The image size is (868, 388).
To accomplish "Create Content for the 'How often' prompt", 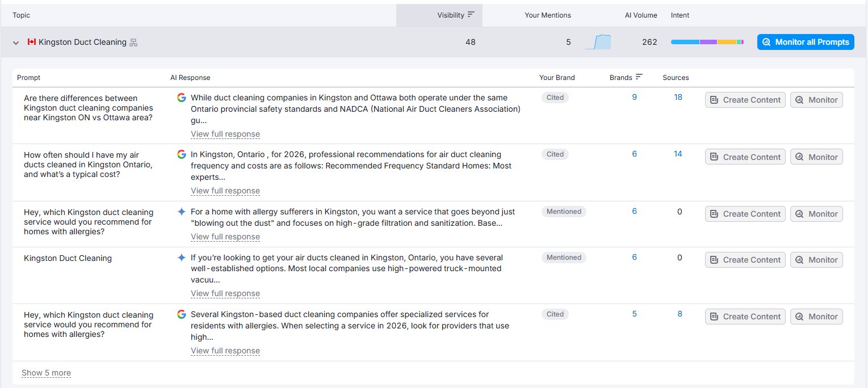I will click(745, 157).
